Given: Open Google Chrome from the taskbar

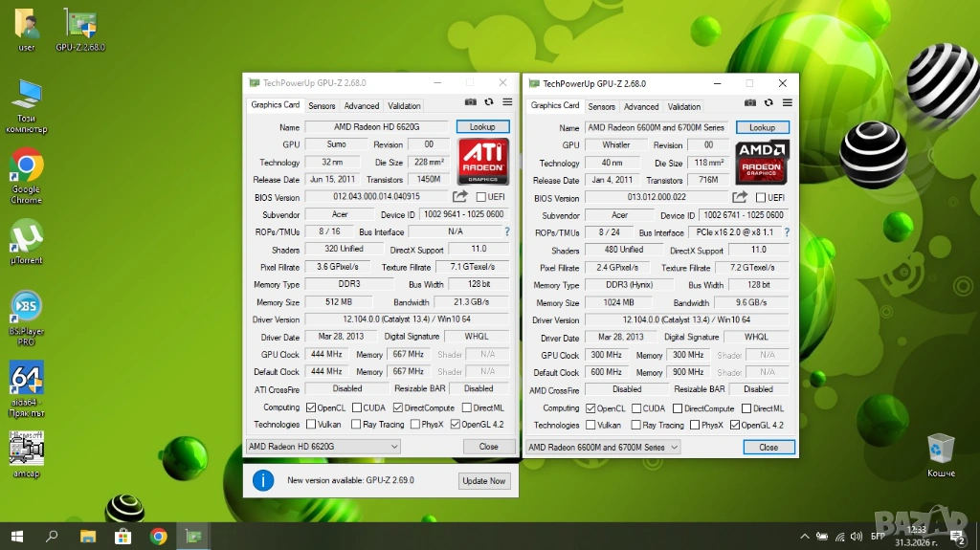Looking at the screenshot, I should pos(159,536).
